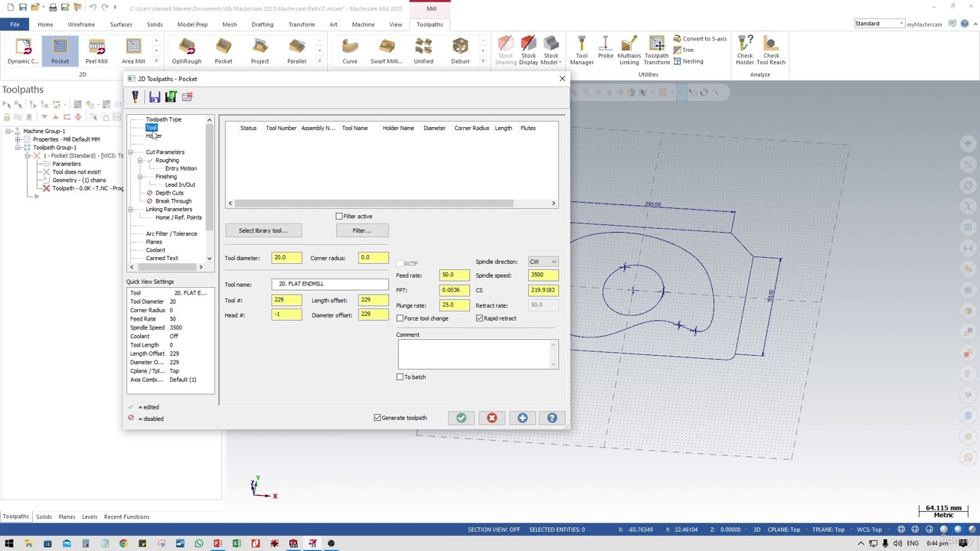Click the tool list horizontal scrollbar

coord(390,204)
